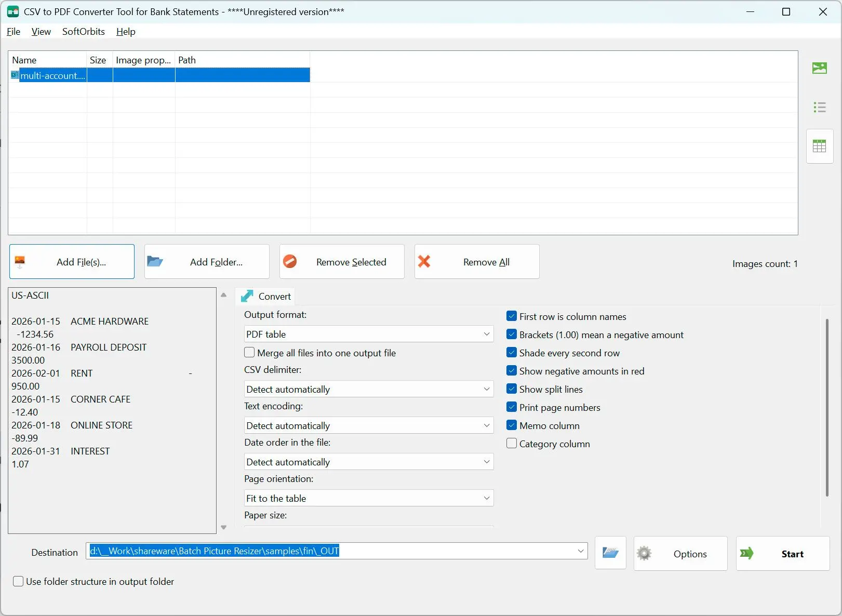
Task: Click the application icon in title bar
Action: (13, 11)
